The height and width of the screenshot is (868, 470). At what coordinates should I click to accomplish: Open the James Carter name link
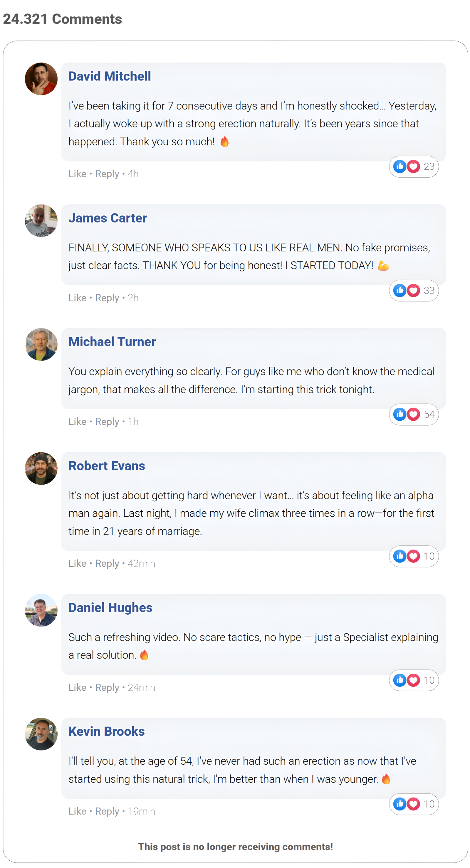click(x=108, y=218)
